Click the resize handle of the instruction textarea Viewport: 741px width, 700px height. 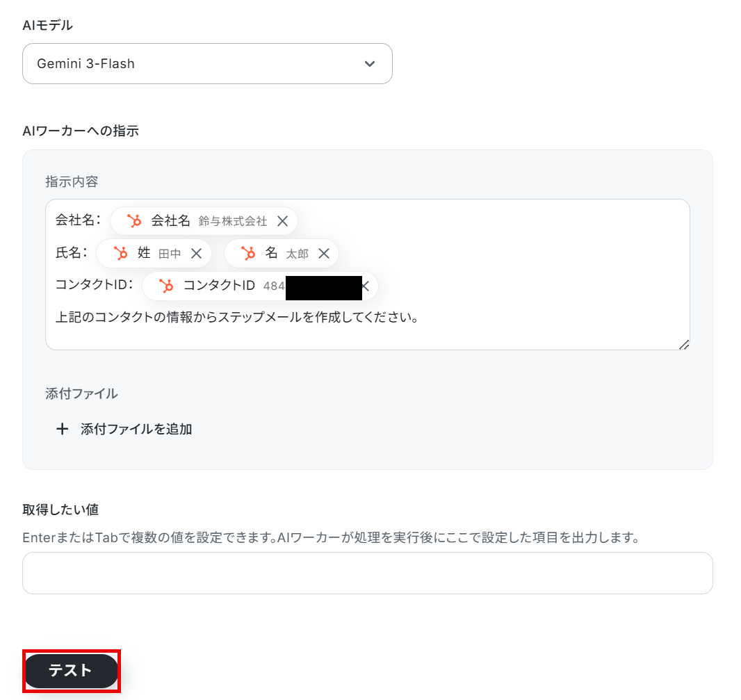coord(684,345)
